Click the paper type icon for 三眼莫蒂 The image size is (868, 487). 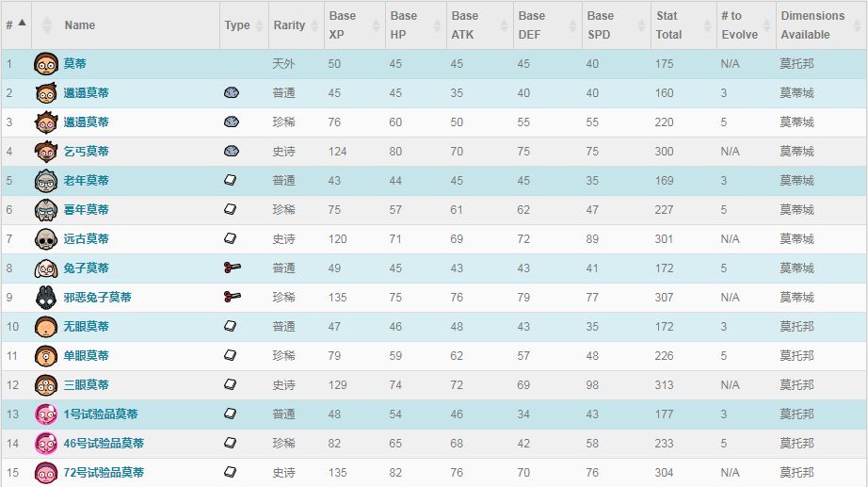[231, 384]
